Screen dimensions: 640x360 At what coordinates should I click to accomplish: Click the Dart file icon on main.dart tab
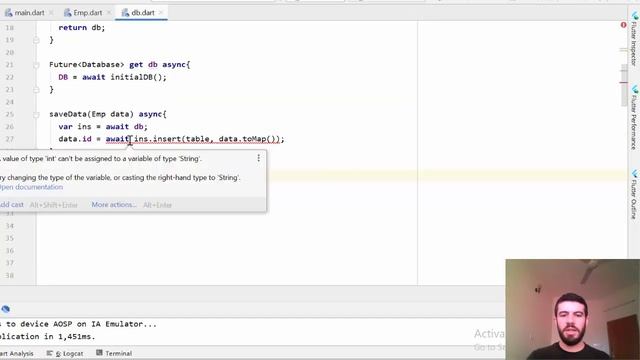pyautogui.click(x=9, y=13)
